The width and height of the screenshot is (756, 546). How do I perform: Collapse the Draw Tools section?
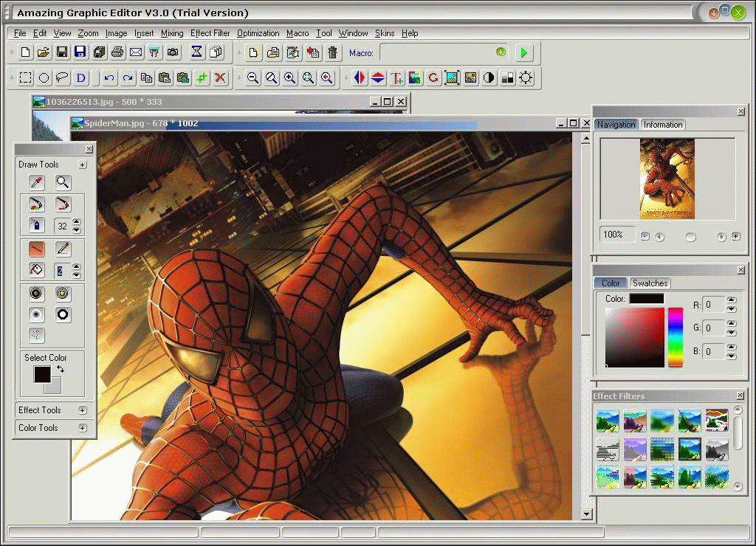point(83,165)
